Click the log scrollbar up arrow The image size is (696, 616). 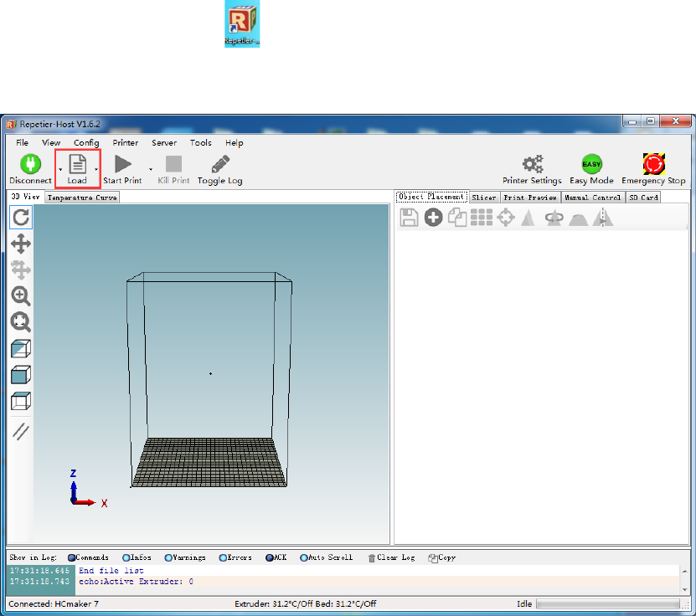[x=685, y=571]
